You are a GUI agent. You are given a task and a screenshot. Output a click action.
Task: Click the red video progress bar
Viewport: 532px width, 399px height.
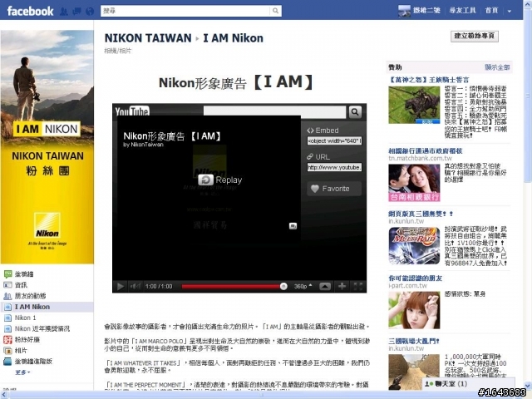pyautogui.click(x=232, y=287)
